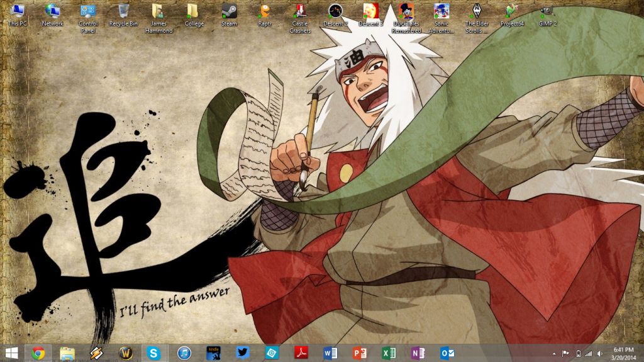Screen dimensions: 644x362
Task: Launch Winamp from the taskbar
Action: [96, 353]
